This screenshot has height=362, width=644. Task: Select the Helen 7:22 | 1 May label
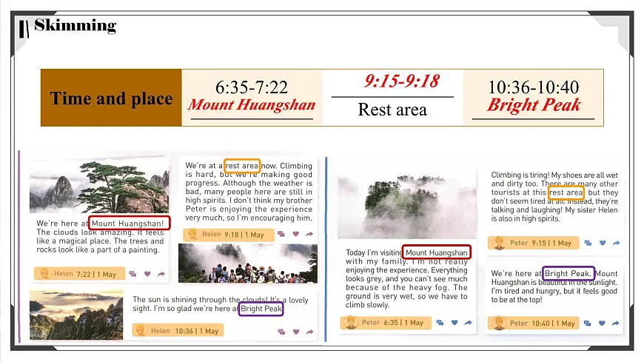[x=80, y=274]
